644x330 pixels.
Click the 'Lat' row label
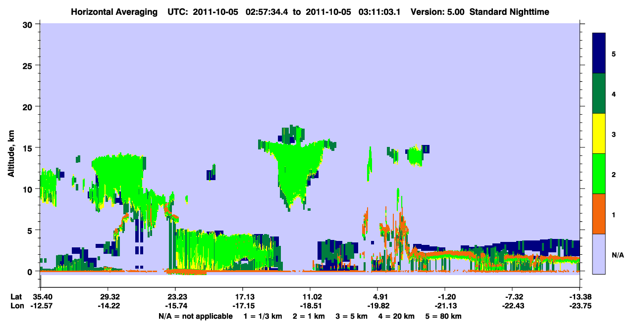[16, 296]
